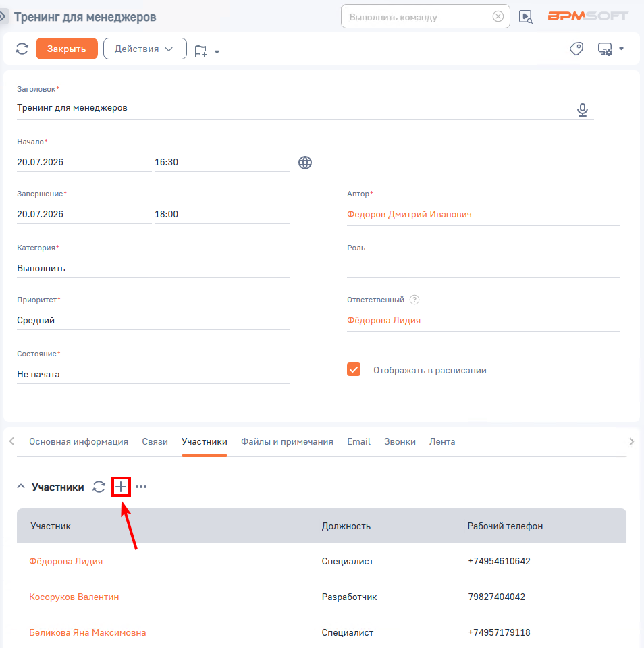Add participant with plus icon

pos(121,487)
